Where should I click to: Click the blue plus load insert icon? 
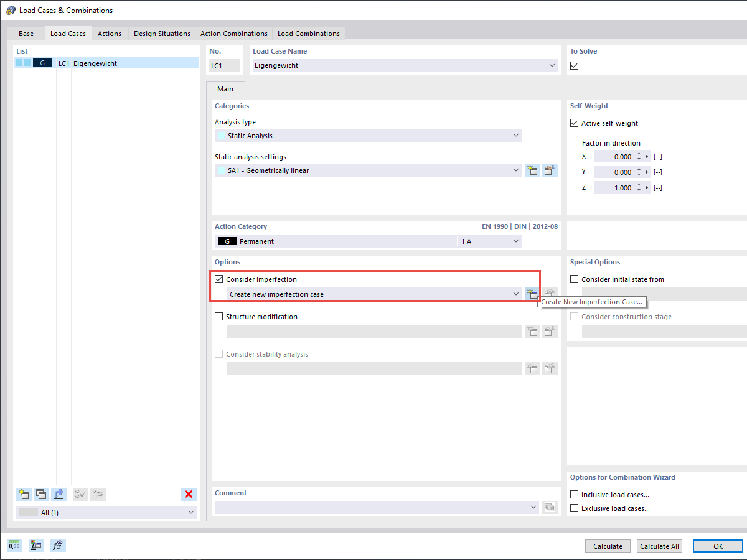[x=59, y=494]
